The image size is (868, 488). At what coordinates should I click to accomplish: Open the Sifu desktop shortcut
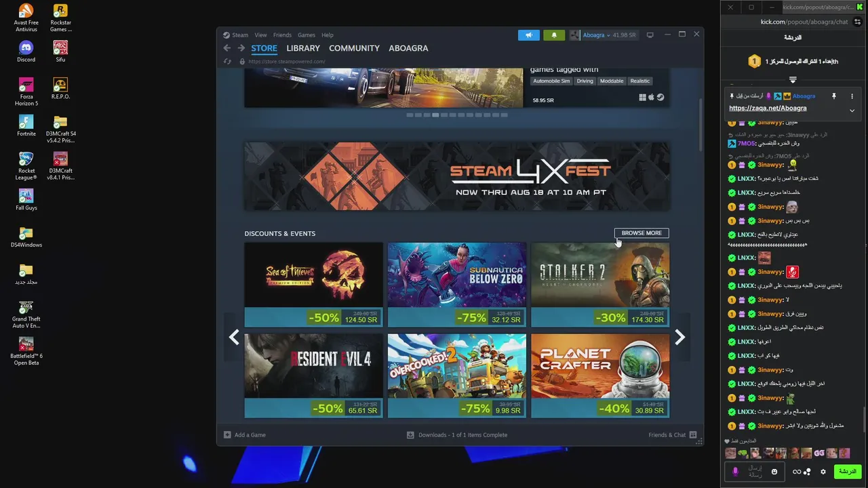60,52
